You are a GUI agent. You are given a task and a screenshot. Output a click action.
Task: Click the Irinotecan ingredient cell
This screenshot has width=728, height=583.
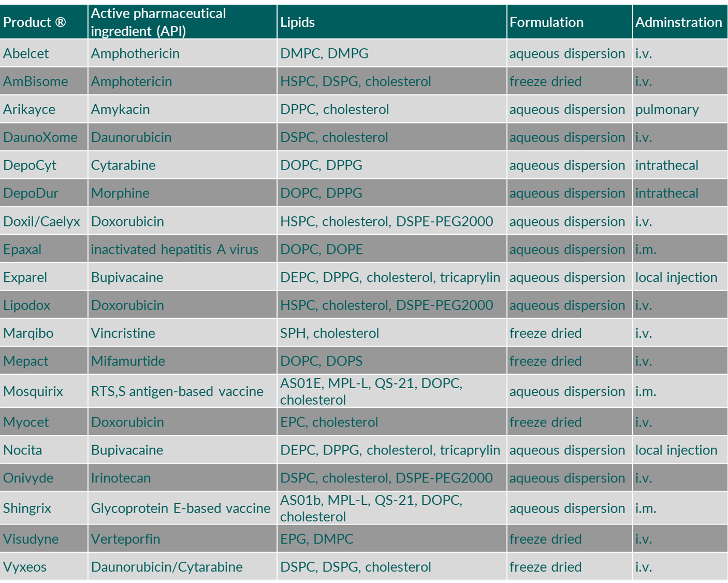(x=121, y=478)
